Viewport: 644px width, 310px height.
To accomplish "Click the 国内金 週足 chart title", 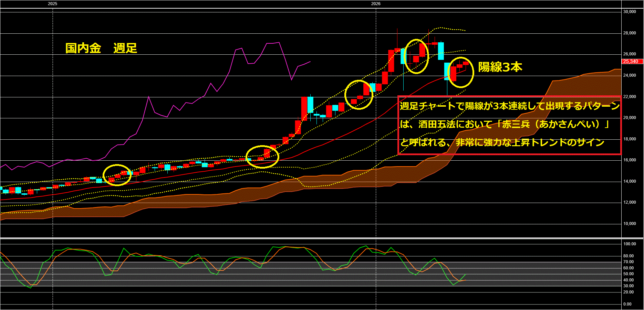I will click(x=101, y=48).
